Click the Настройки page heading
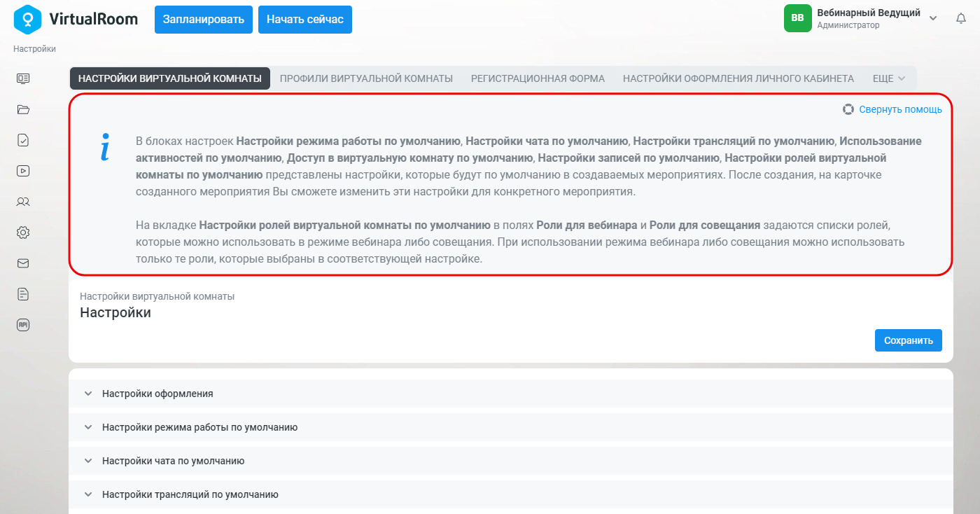This screenshot has width=980, height=514. (x=115, y=312)
